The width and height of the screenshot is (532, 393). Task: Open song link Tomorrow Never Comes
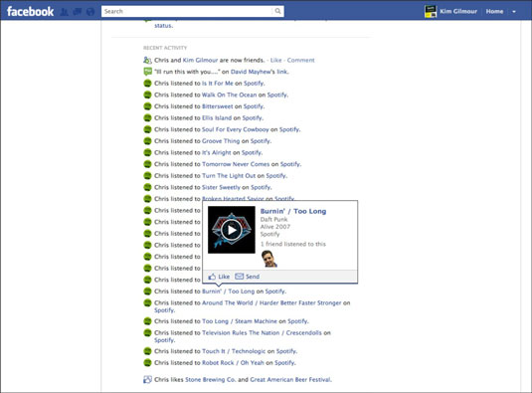pos(236,164)
